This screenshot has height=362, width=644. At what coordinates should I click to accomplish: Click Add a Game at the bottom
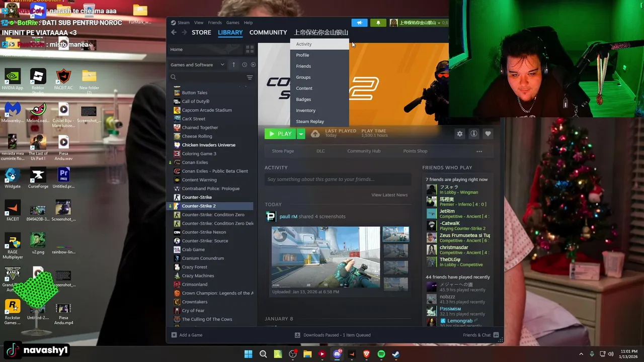click(187, 335)
